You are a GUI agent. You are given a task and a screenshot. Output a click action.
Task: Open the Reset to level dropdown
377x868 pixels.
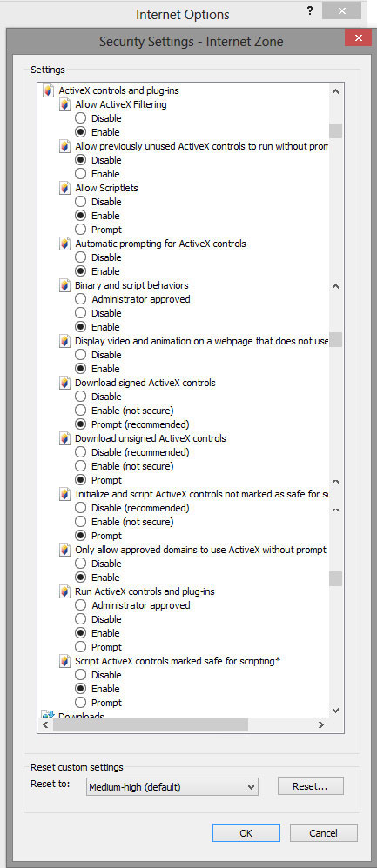(x=172, y=786)
